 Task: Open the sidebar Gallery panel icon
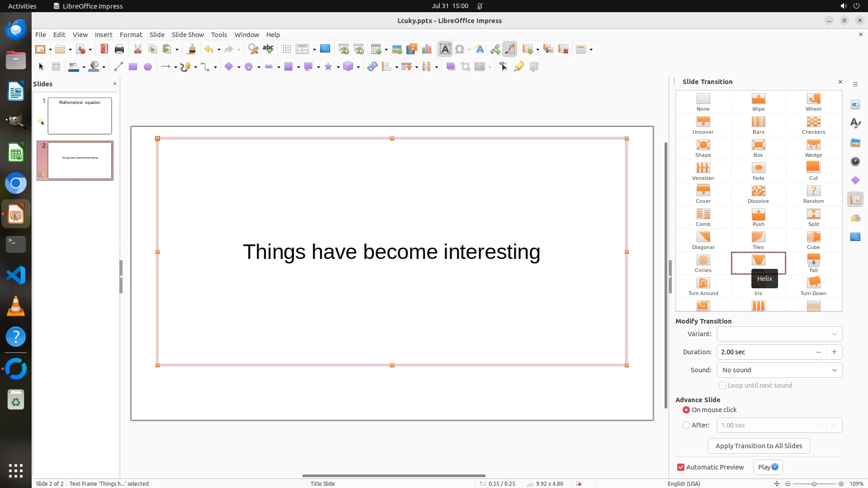[x=855, y=143]
